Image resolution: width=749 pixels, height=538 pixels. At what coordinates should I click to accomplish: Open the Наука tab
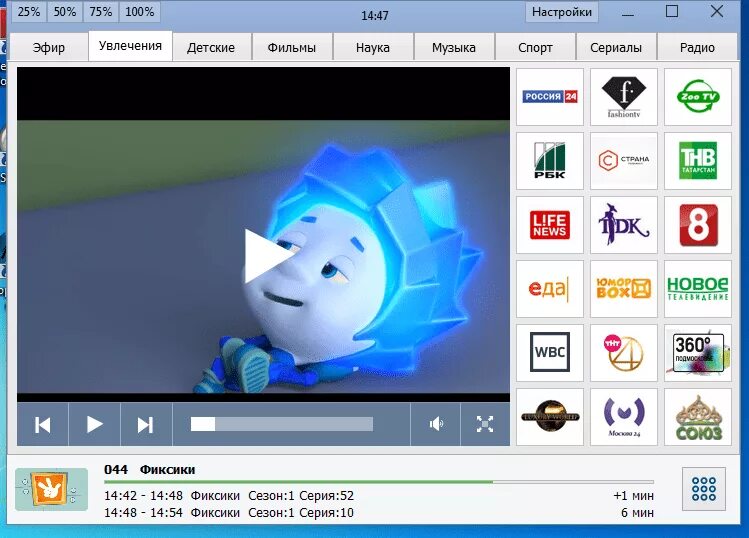373,48
